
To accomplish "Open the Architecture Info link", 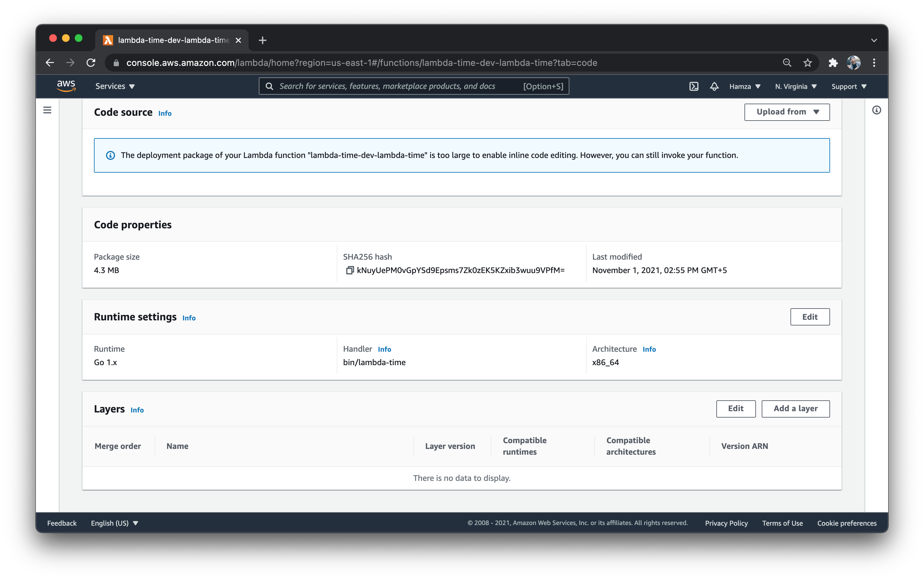I will (649, 349).
